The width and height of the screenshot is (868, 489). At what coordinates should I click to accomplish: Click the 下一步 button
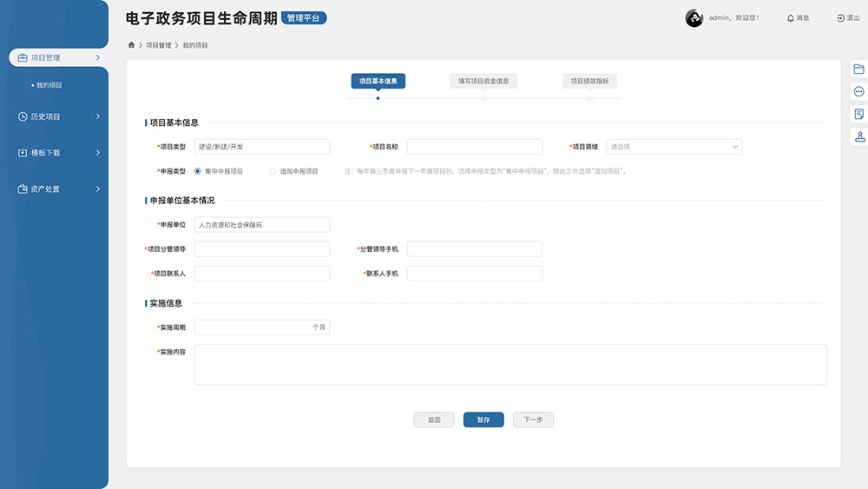pos(533,420)
